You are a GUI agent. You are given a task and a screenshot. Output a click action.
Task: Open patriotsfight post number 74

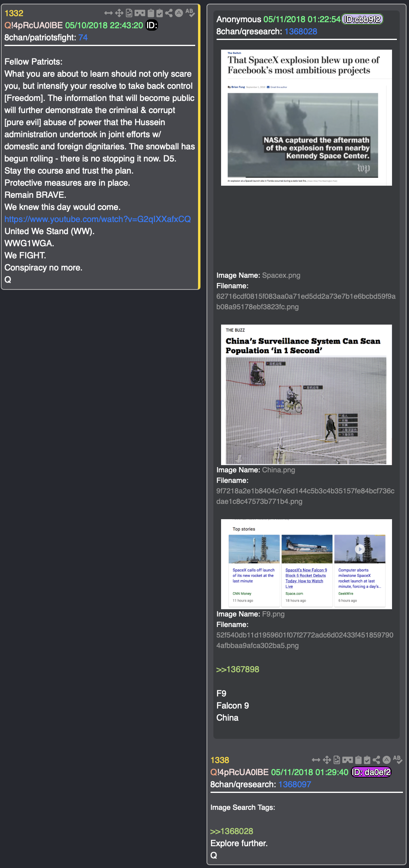[x=83, y=38]
